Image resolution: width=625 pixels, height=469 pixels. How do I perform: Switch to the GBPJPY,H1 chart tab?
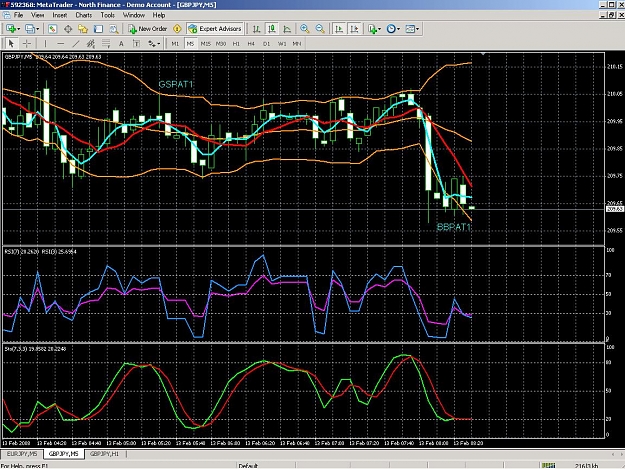[x=104, y=454]
